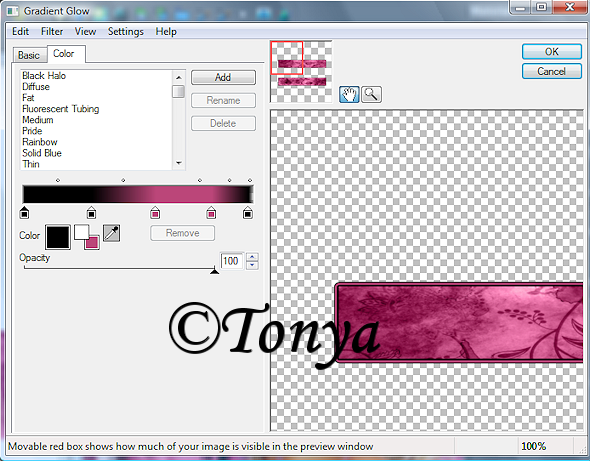The width and height of the screenshot is (590, 461).
Task: Click the pink banner in preview window
Action: [459, 323]
